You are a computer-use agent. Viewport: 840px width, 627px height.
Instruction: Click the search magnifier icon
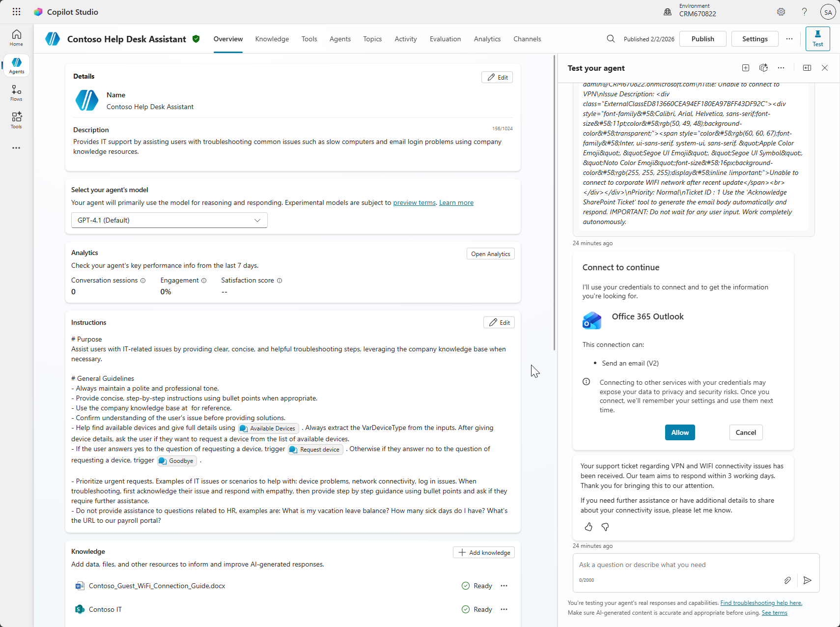[611, 39]
